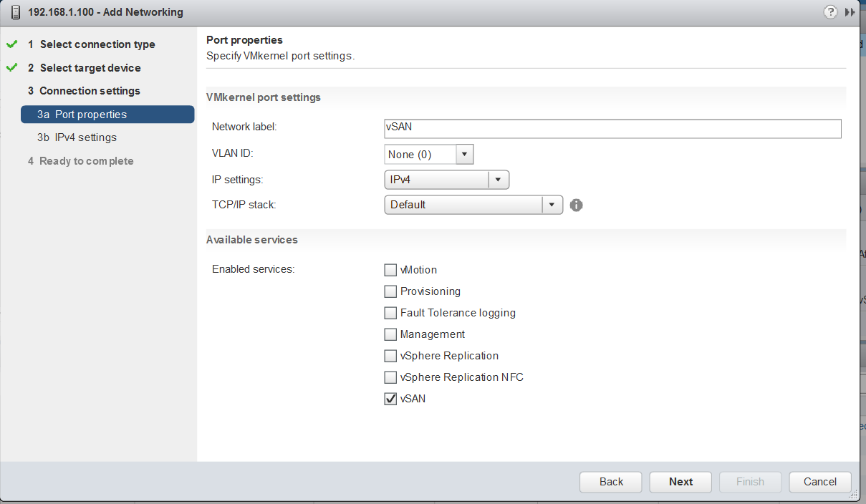Open the help question mark icon
Viewport: 866px width, 504px height.
830,12
